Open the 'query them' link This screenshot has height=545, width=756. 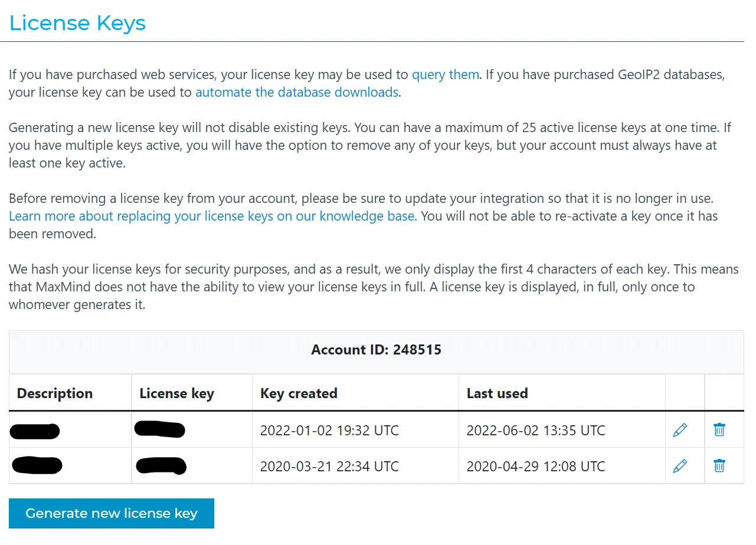(445, 75)
